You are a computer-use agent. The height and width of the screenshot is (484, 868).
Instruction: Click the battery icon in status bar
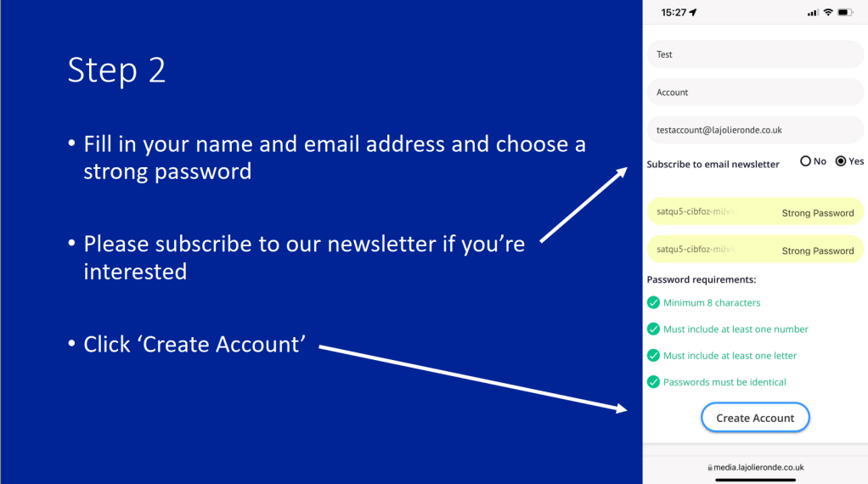tap(845, 13)
